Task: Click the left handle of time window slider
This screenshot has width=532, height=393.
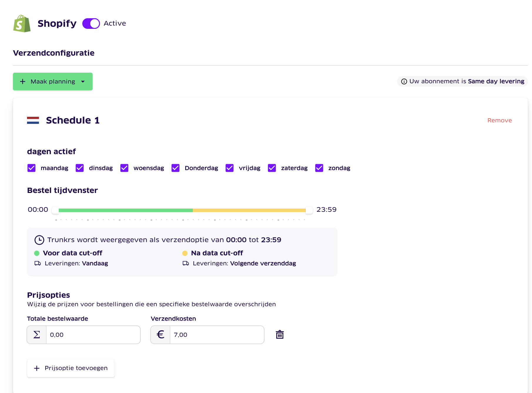Action: point(55,210)
